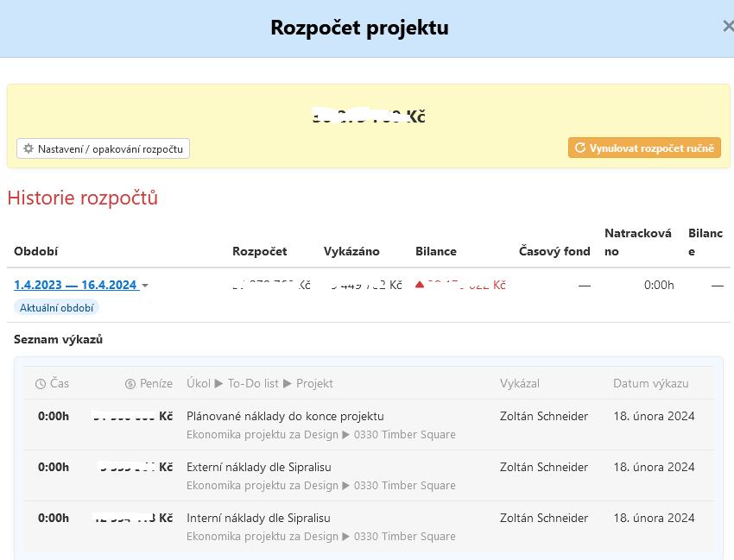Click Zoltán Schneider in Externí náklady row

tap(544, 467)
